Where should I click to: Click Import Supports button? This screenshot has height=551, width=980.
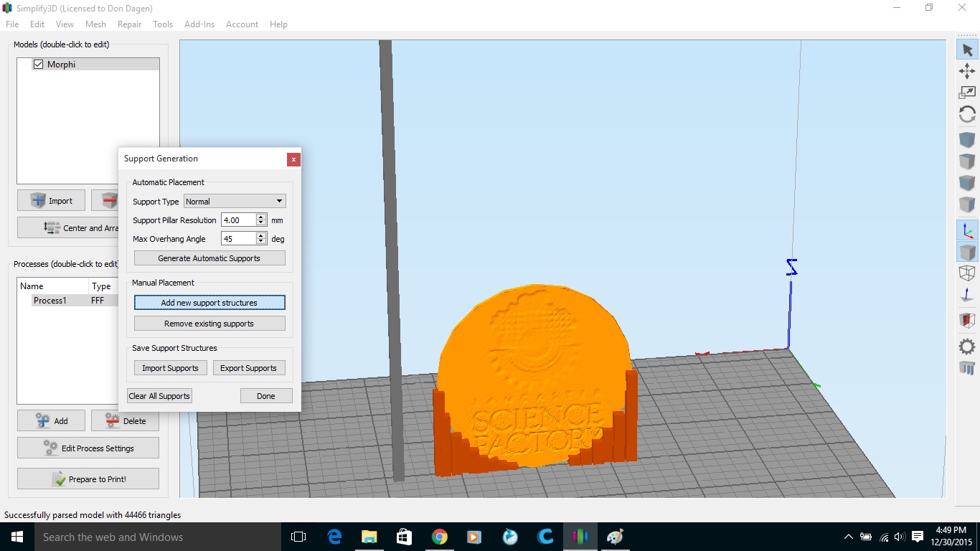click(x=170, y=368)
